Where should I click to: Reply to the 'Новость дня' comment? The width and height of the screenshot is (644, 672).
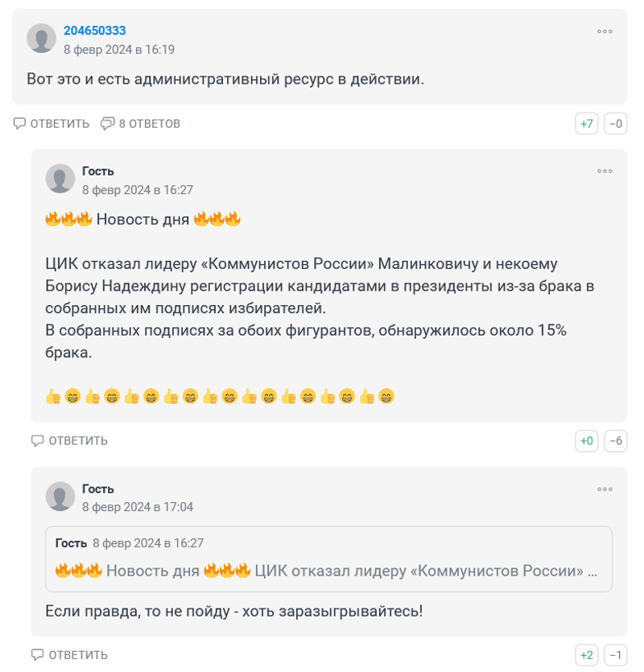point(70,440)
